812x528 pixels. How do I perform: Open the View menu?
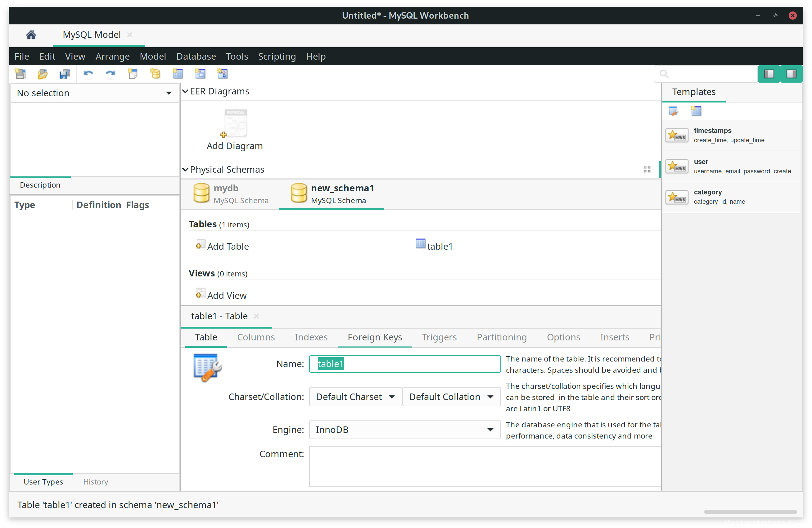coord(75,56)
